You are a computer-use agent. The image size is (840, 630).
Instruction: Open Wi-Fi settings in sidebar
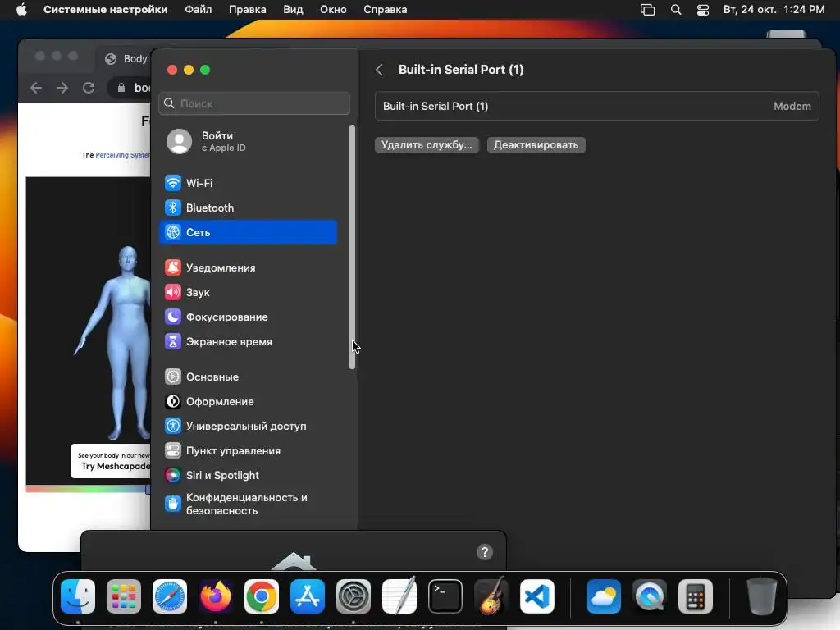pos(248,183)
